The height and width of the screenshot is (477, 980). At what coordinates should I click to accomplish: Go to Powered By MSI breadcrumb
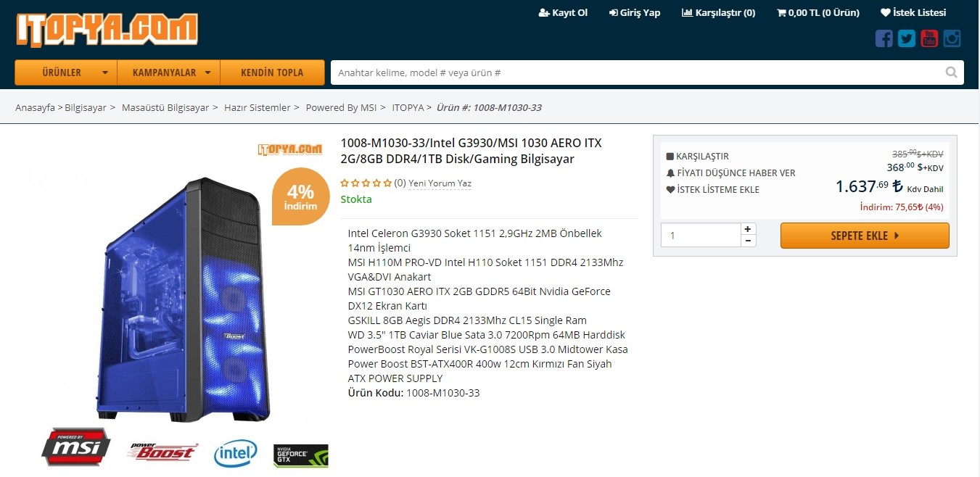click(x=341, y=107)
